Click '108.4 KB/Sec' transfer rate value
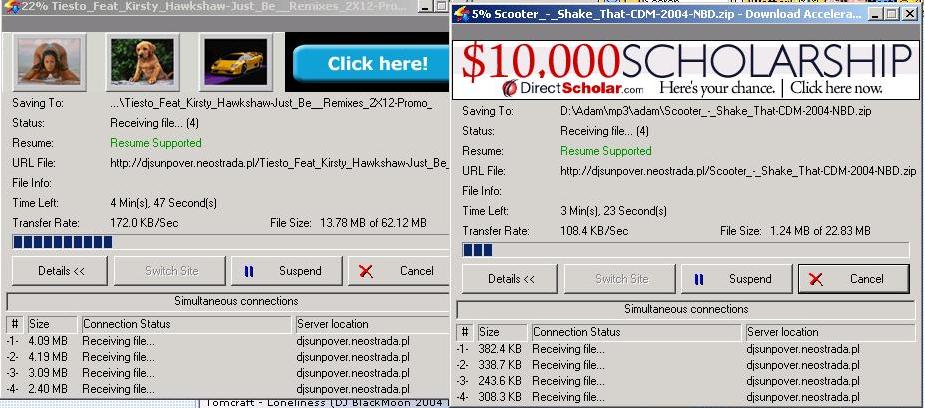 [594, 231]
